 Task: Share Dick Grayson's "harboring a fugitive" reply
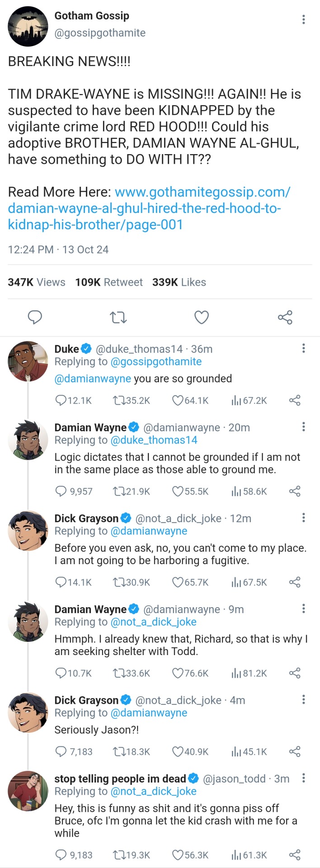295,582
